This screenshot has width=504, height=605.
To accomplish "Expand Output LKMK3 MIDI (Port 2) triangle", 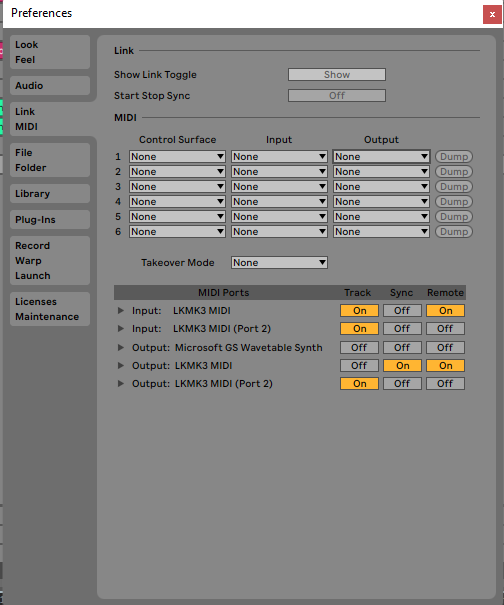I will click(x=121, y=384).
